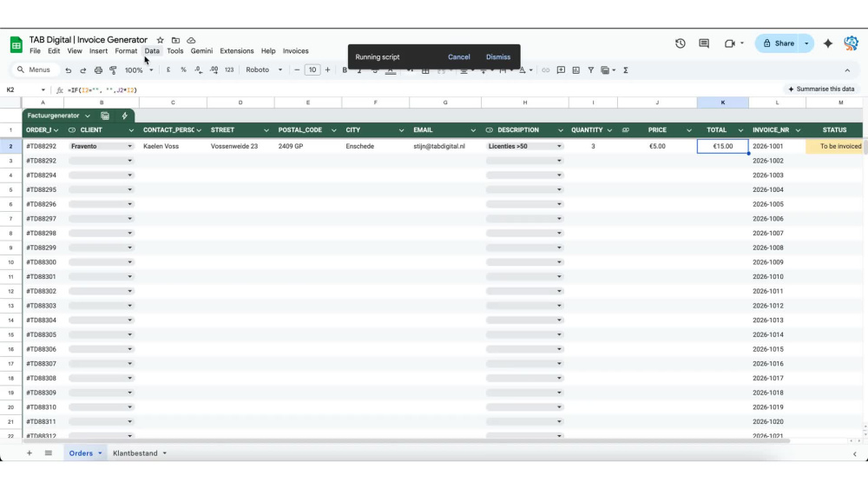Open the Fravento client cell dropdown
The height and width of the screenshot is (489, 868).
click(x=130, y=146)
